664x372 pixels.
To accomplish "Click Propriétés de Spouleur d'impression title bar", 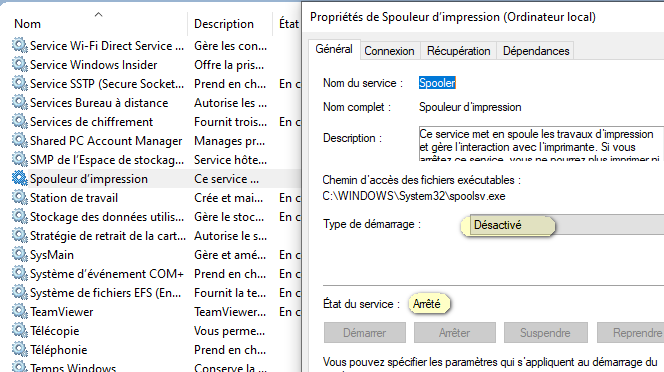I will pyautogui.click(x=453, y=17).
